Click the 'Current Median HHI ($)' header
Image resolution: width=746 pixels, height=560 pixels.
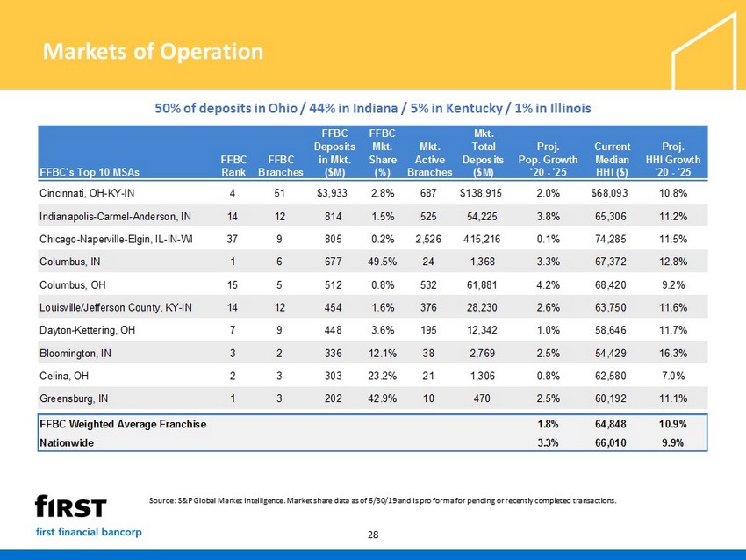click(612, 160)
